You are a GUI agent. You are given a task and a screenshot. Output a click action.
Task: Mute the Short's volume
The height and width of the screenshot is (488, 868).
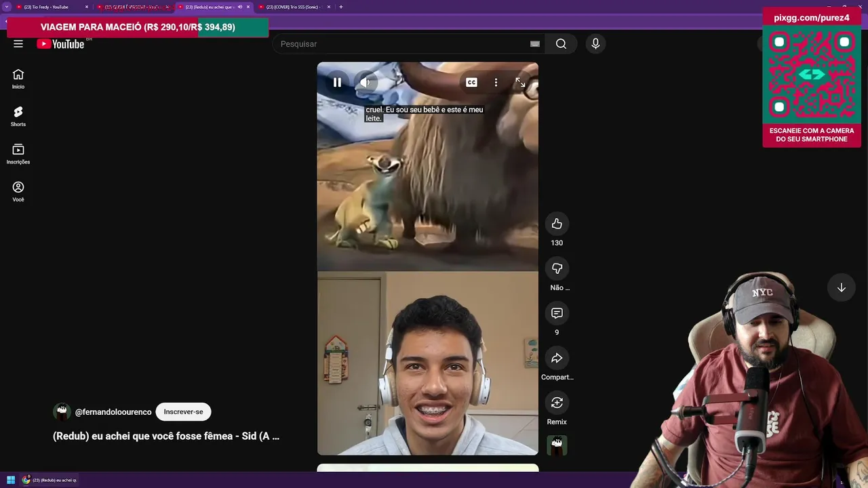[x=365, y=83]
